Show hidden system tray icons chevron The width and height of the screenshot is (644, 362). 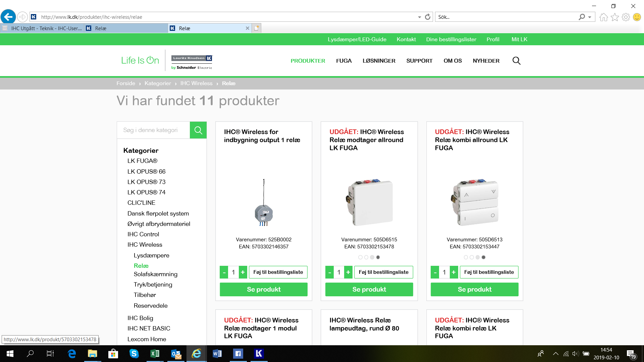pos(555,354)
